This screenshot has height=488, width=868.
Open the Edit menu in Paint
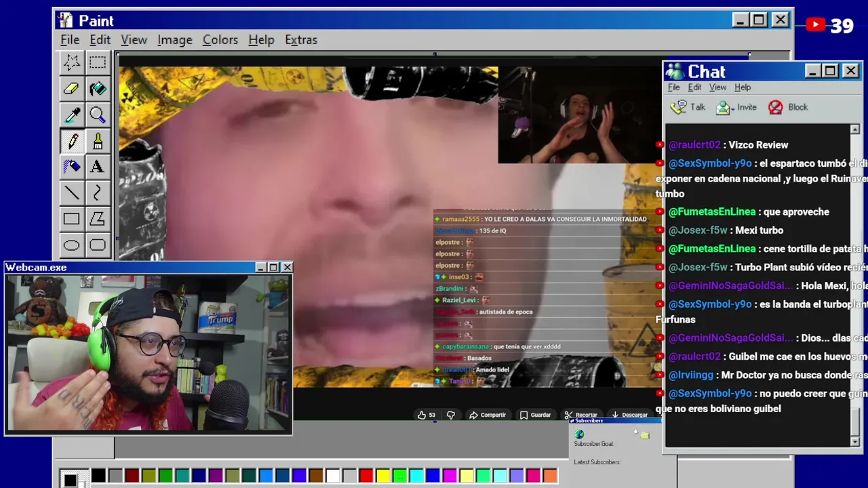pos(100,40)
